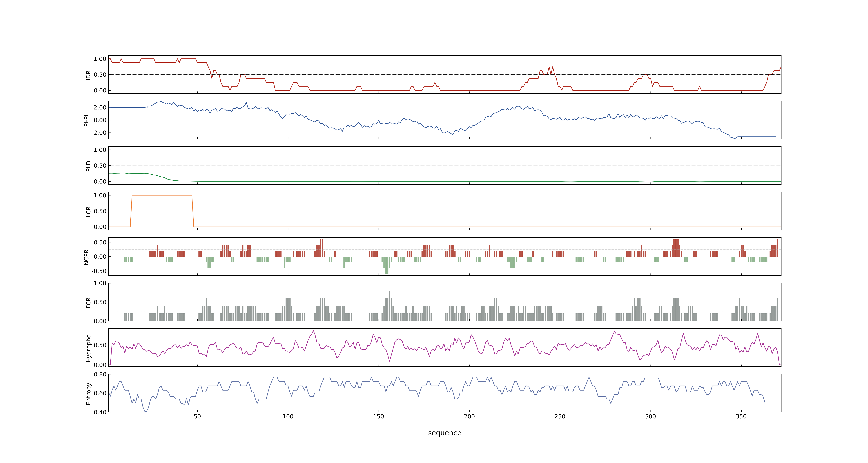Click the LCR axis label

pos(88,212)
